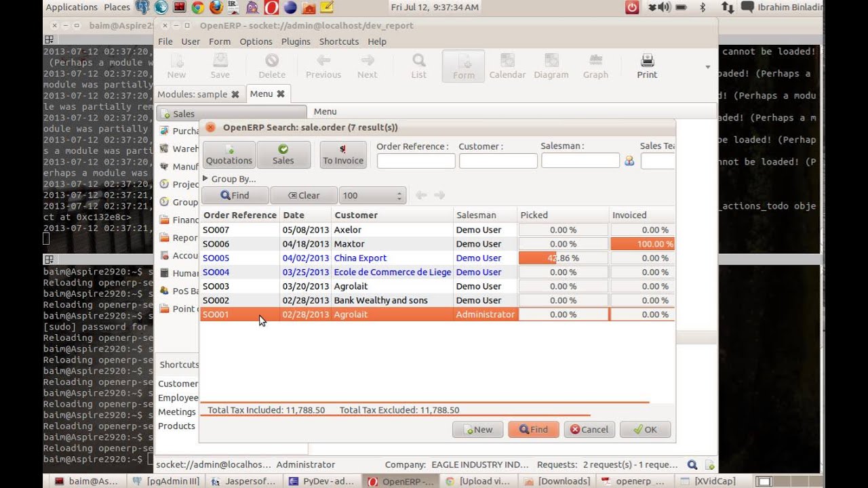Open Chrome from the top panel
The image size is (868, 488).
pos(198,7)
